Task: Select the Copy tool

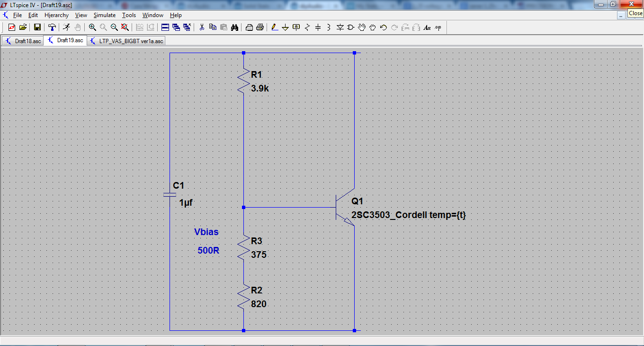Action: (213, 27)
